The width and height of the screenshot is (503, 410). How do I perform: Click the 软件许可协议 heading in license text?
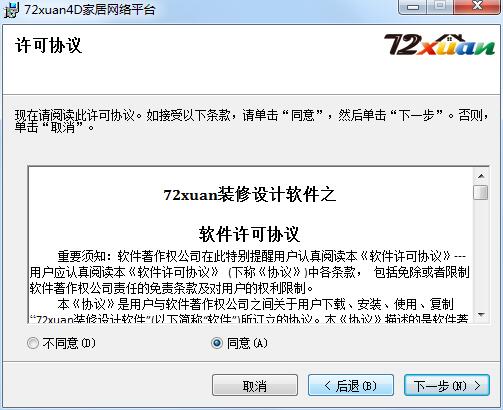point(249,234)
